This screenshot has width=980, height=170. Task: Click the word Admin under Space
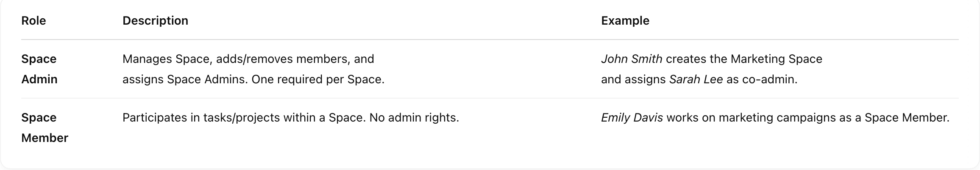point(39,79)
